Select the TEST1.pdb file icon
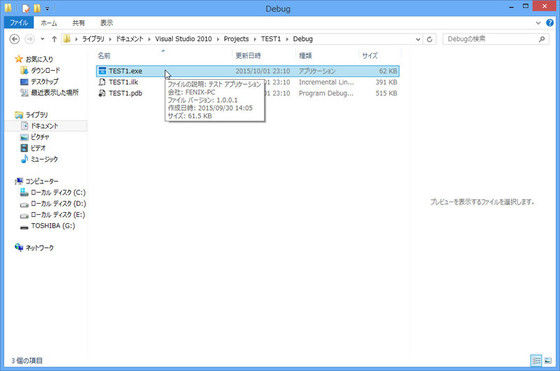560x371 pixels. 102,93
